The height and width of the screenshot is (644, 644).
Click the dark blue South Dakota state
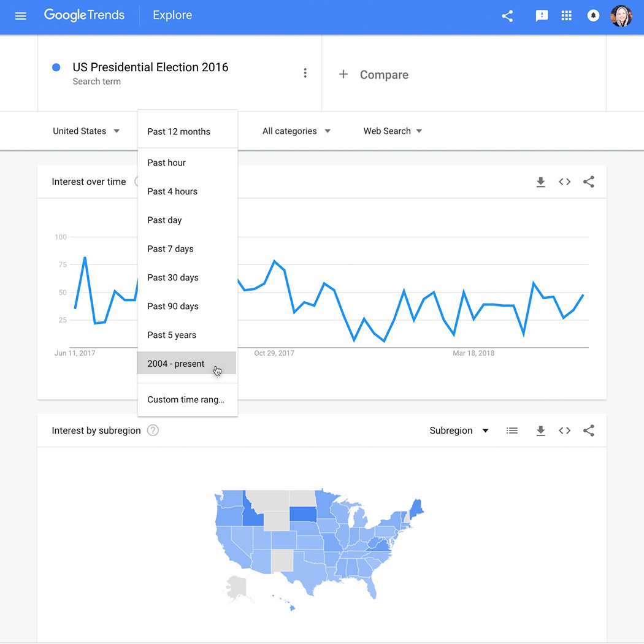coord(303,514)
